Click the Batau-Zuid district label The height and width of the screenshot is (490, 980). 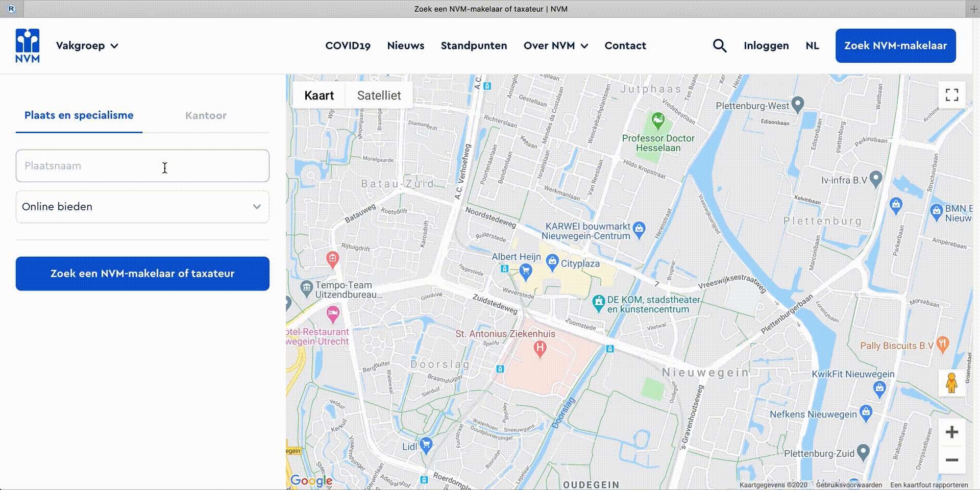tap(398, 184)
